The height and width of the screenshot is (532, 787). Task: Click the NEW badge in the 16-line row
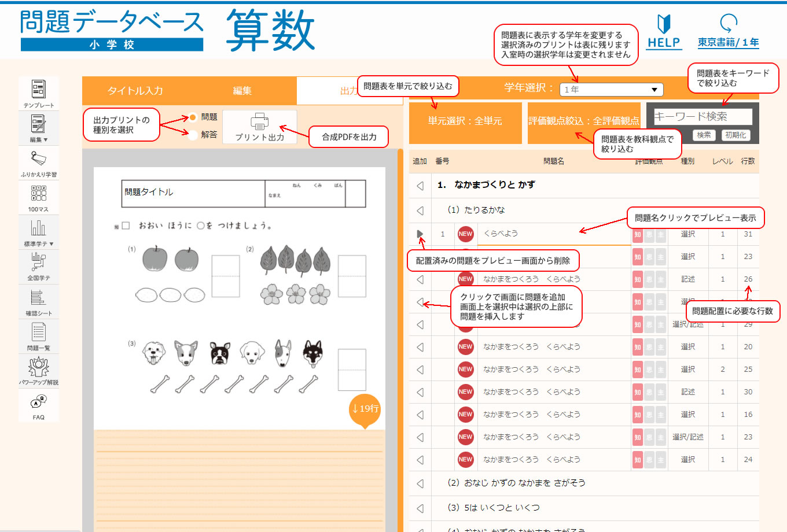(466, 415)
